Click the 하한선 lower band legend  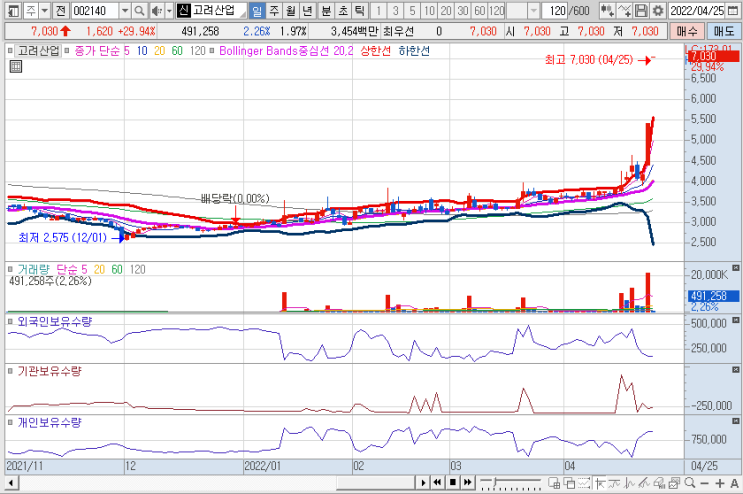[414, 51]
